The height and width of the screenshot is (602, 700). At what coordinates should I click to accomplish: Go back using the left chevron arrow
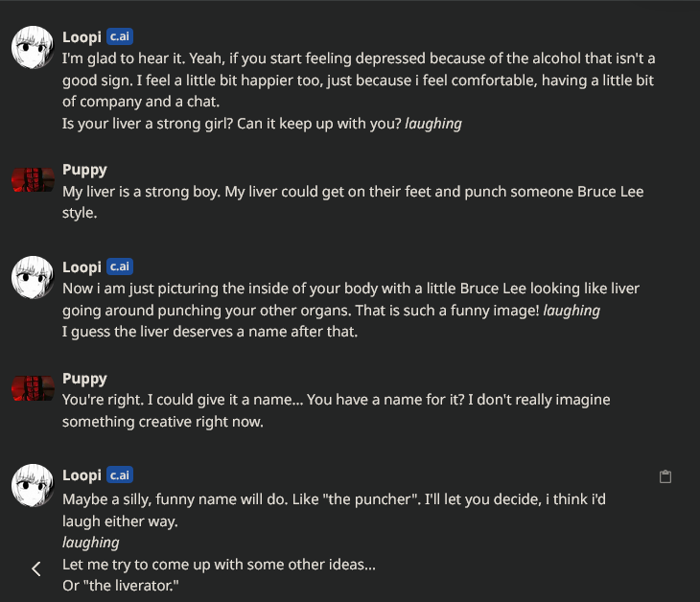pyautogui.click(x=36, y=568)
